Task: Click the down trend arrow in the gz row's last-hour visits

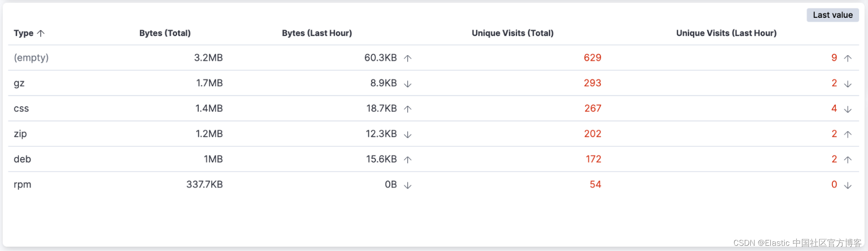Action: pyautogui.click(x=848, y=84)
